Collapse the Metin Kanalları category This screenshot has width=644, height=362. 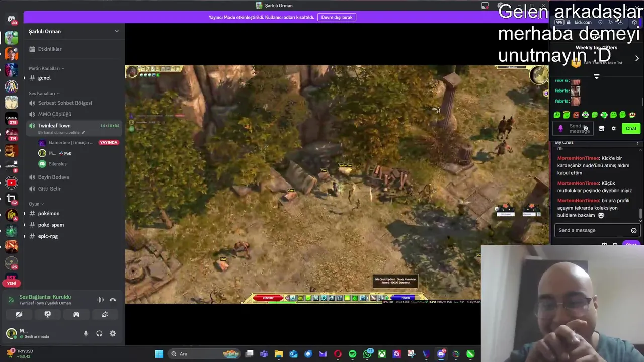point(46,68)
